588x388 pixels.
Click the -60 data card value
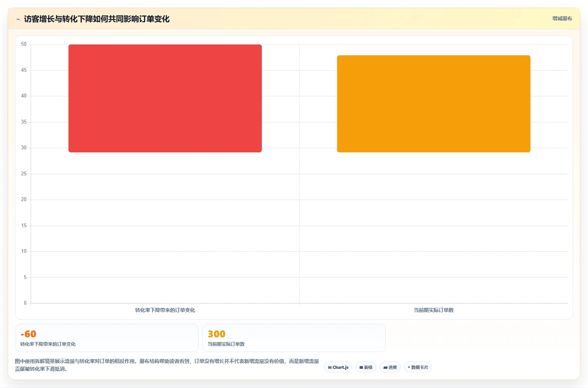[x=28, y=334]
